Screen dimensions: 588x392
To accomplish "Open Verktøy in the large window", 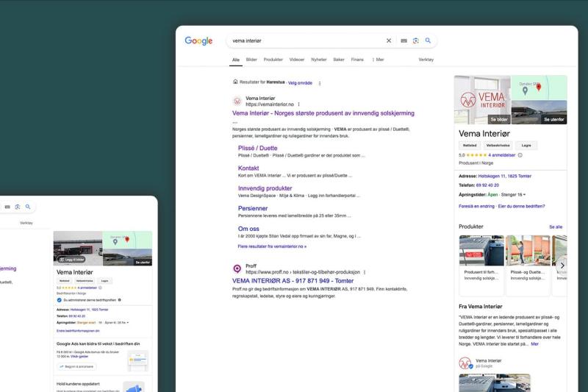I will click(426, 60).
